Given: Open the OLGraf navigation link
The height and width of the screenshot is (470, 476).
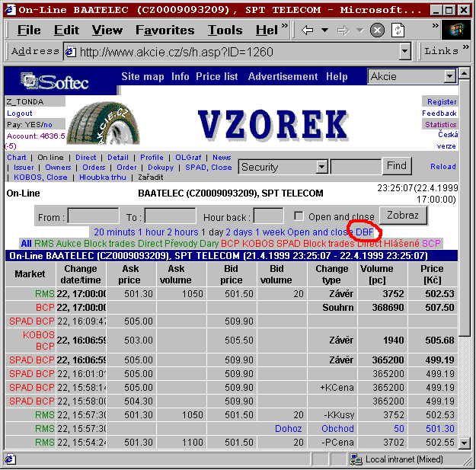Looking at the screenshot, I should point(188,157).
